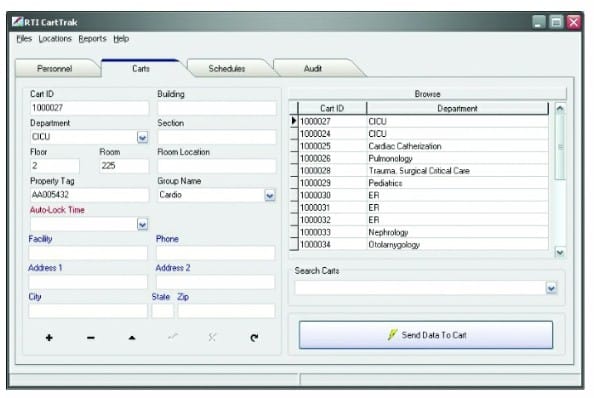Click the grayed X cancel edit icon
This screenshot has width=594, height=398.
[x=212, y=337]
